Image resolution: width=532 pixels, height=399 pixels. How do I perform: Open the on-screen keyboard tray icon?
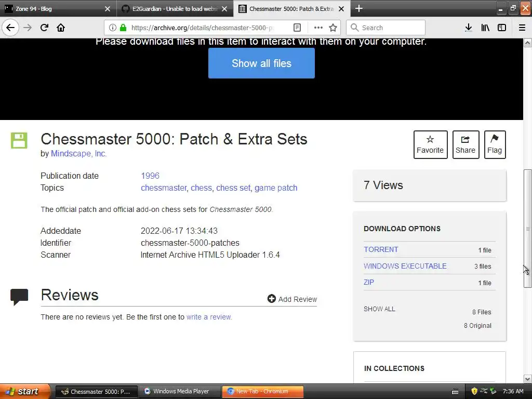coord(455,392)
